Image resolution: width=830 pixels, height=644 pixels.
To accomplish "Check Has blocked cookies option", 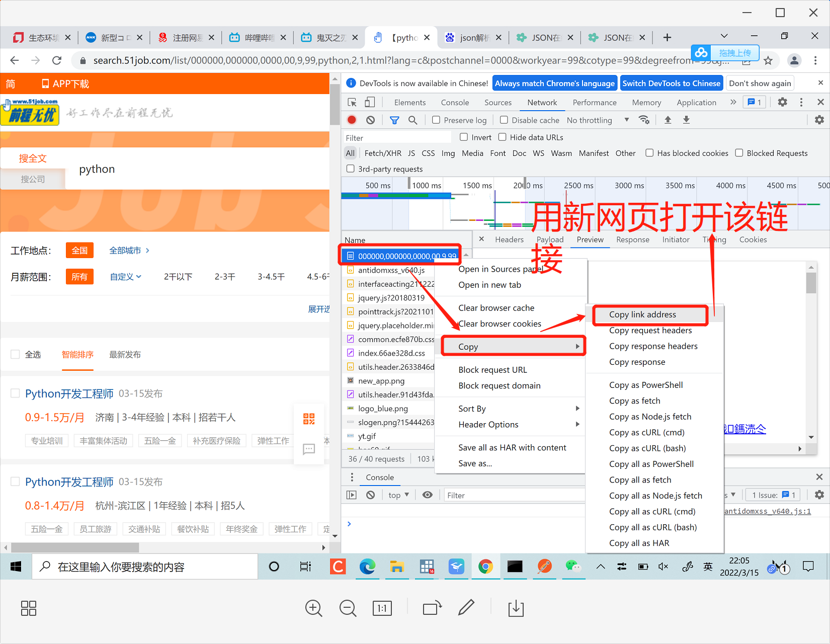I will click(x=649, y=153).
